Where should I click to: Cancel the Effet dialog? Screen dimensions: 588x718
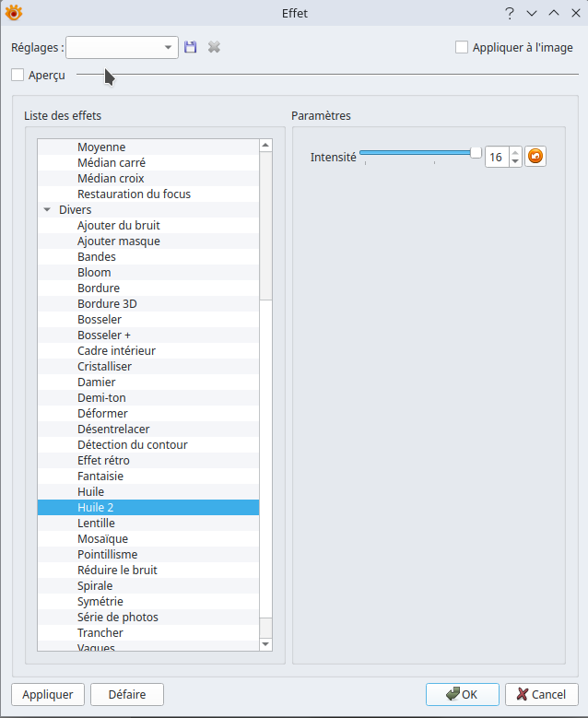point(541,694)
